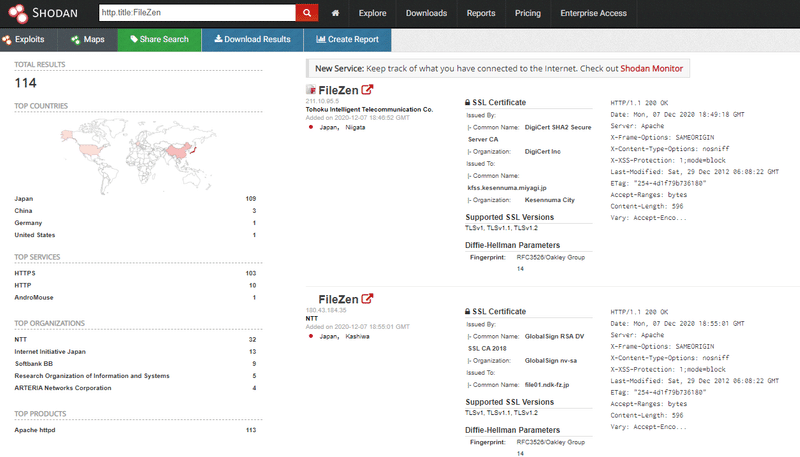Click the Create Report button
The image size is (800, 457).
(347, 40)
